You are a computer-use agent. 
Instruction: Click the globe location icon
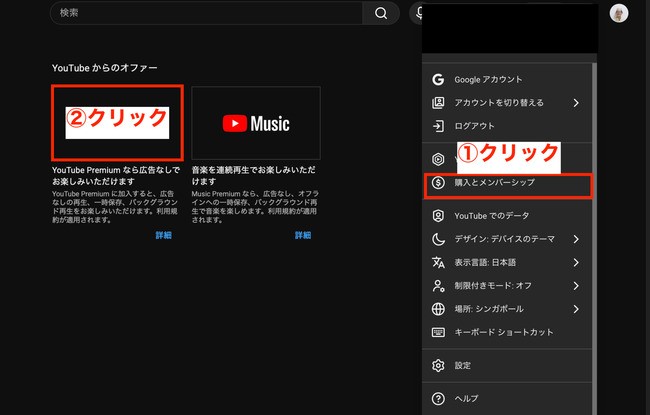tap(438, 309)
